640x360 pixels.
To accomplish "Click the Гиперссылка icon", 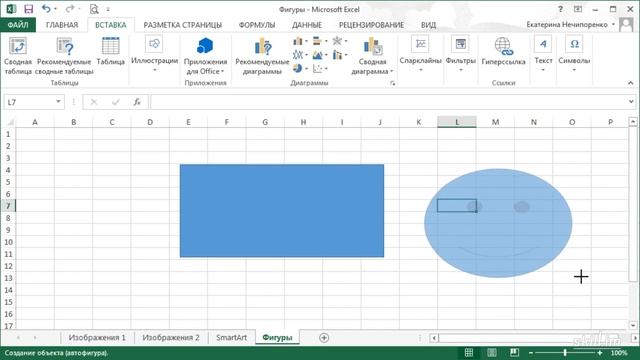I will point(503,51).
